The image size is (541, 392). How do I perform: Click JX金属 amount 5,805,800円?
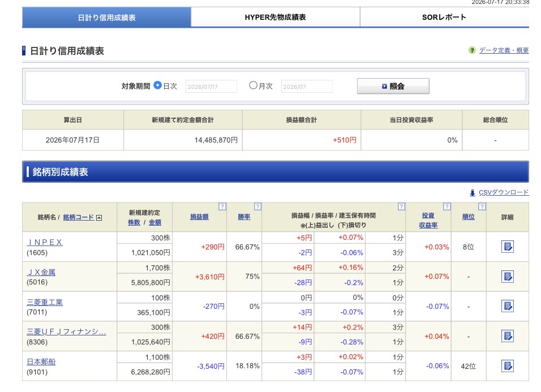click(151, 283)
